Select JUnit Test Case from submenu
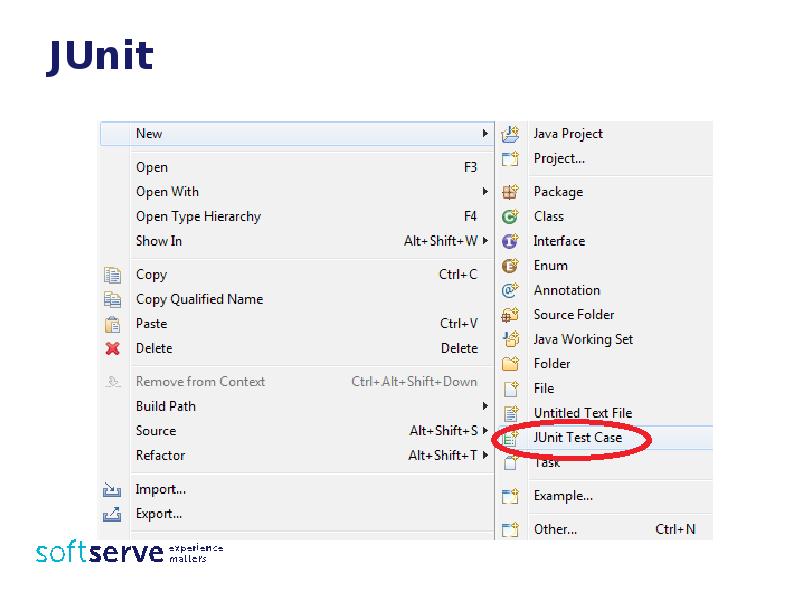The image size is (800, 600). tap(577, 438)
